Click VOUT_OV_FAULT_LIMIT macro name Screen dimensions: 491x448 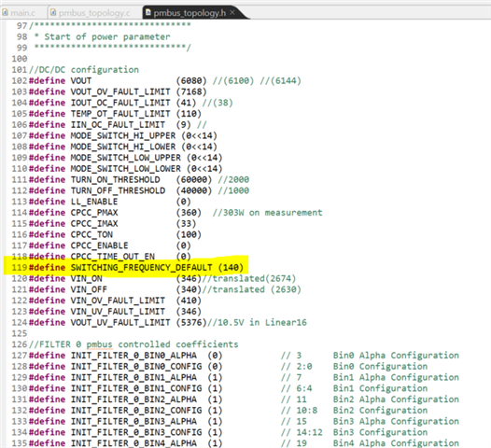[x=120, y=91]
